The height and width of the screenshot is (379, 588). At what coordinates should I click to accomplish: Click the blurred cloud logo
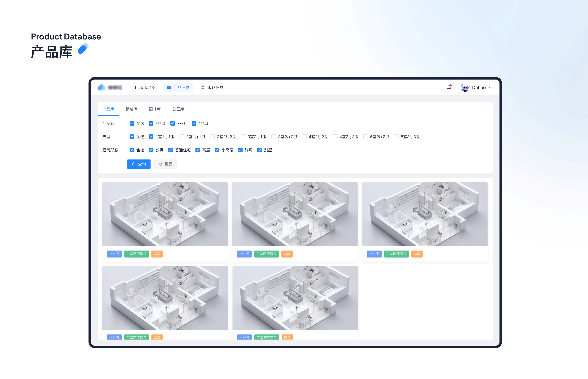pos(110,87)
